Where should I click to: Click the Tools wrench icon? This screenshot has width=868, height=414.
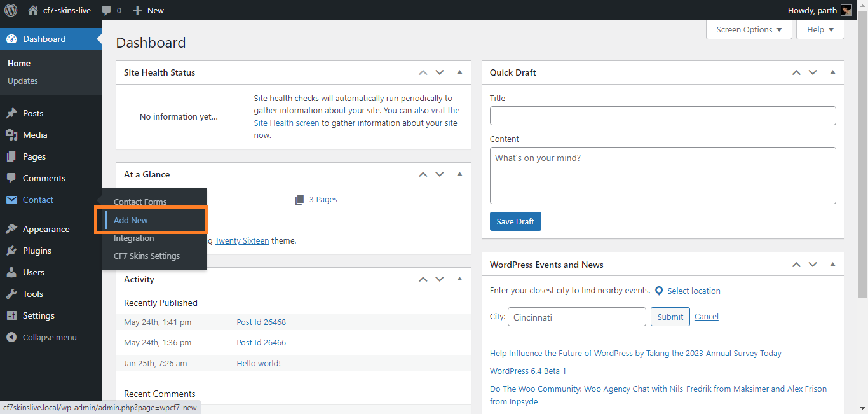coord(11,294)
